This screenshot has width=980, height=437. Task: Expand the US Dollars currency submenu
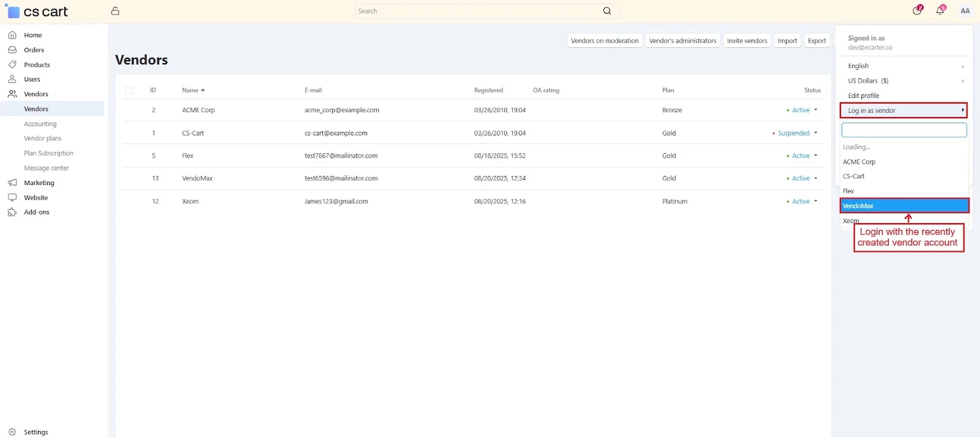tap(962, 81)
